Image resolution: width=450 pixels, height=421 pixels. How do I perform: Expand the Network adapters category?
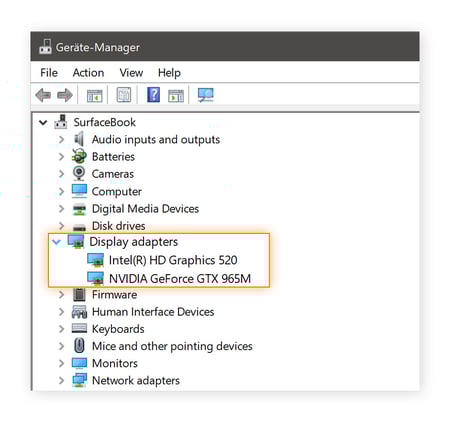pos(61,380)
